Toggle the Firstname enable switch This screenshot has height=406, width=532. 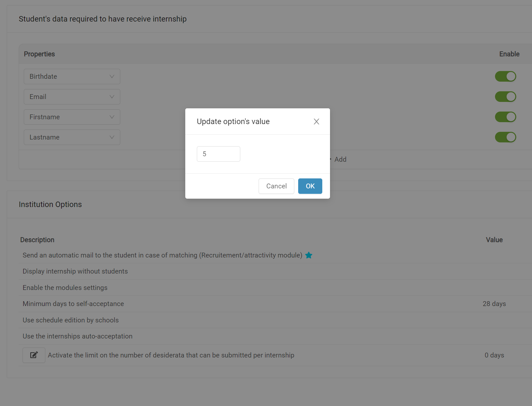(x=506, y=117)
